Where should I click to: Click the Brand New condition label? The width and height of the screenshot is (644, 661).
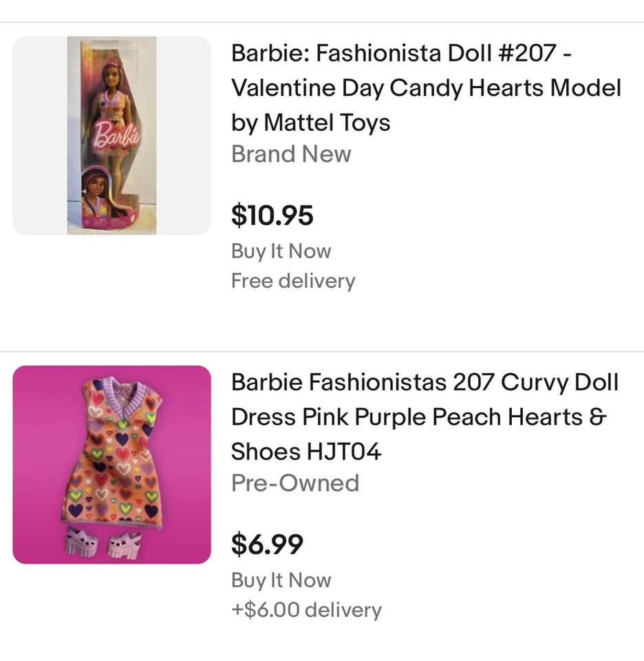[x=291, y=154]
